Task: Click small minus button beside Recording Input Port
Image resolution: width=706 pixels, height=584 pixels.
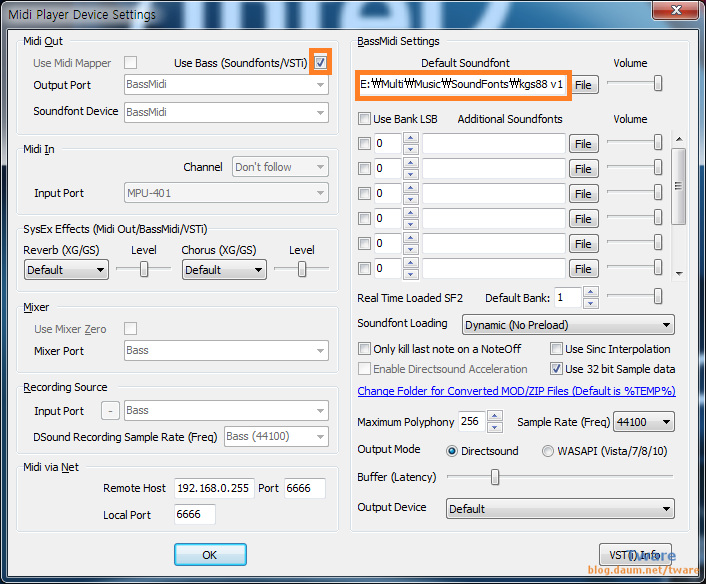Action: click(110, 411)
